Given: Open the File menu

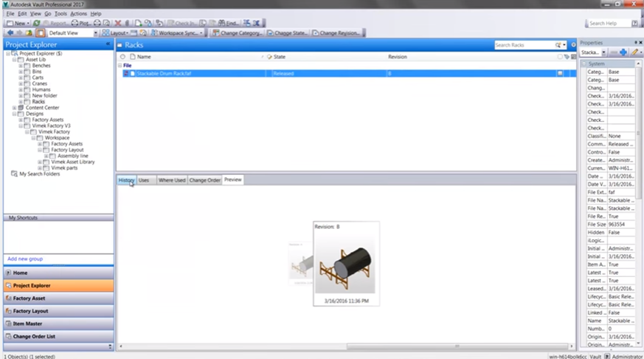Looking at the screenshot, I should click(x=10, y=13).
